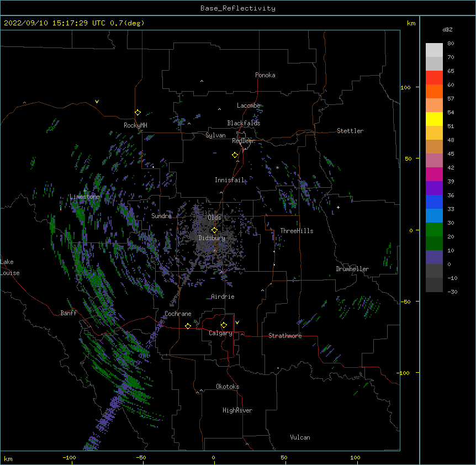Select the dark green 20-10 dBZ legend swatch

[434, 244]
